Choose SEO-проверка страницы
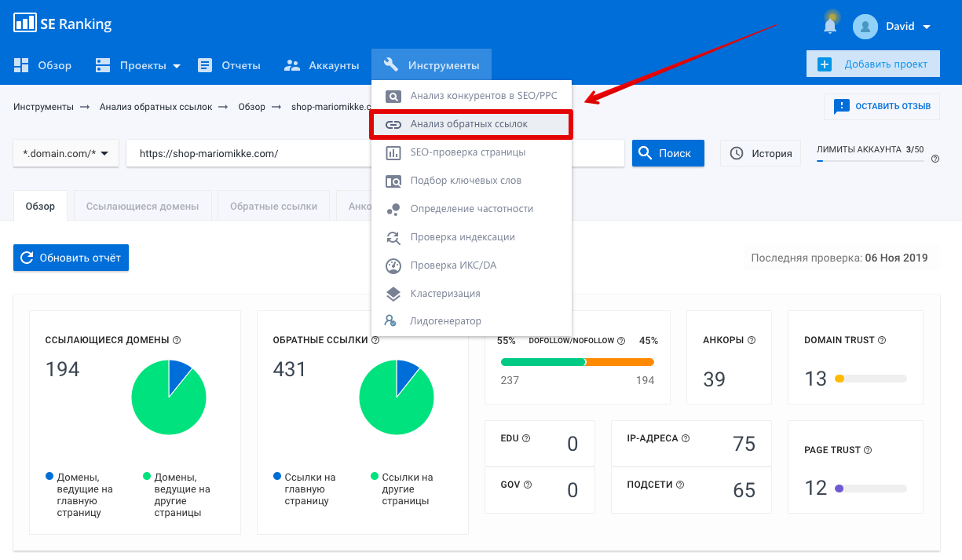Image resolution: width=962 pixels, height=560 pixels. click(x=471, y=152)
